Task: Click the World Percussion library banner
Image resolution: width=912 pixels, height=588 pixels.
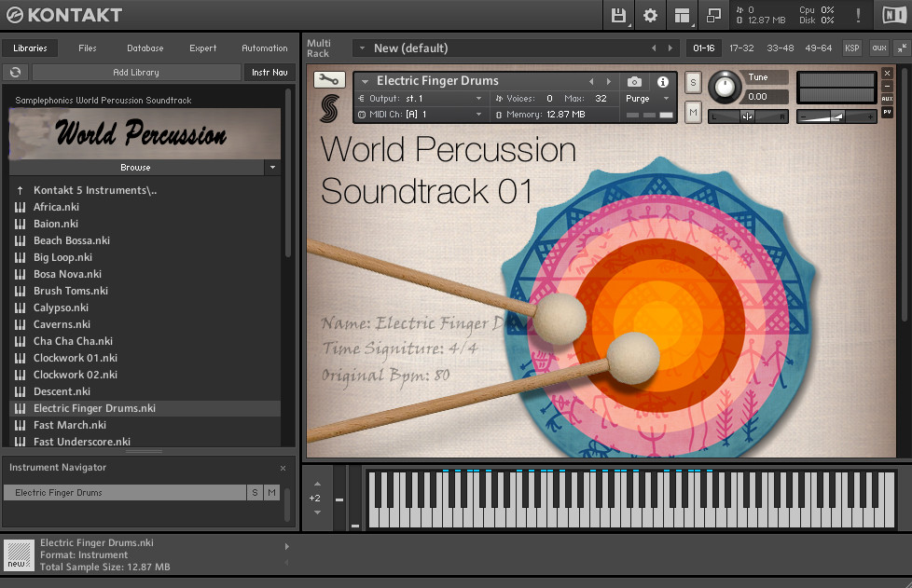Action: tap(145, 133)
